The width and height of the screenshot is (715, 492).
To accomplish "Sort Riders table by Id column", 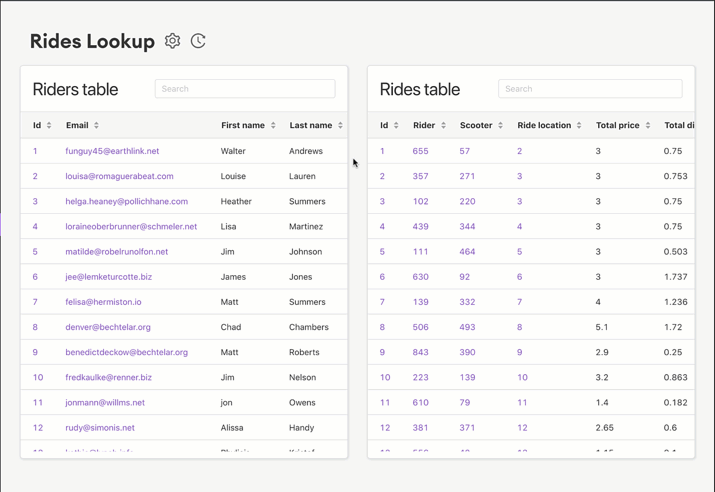I will pos(41,126).
